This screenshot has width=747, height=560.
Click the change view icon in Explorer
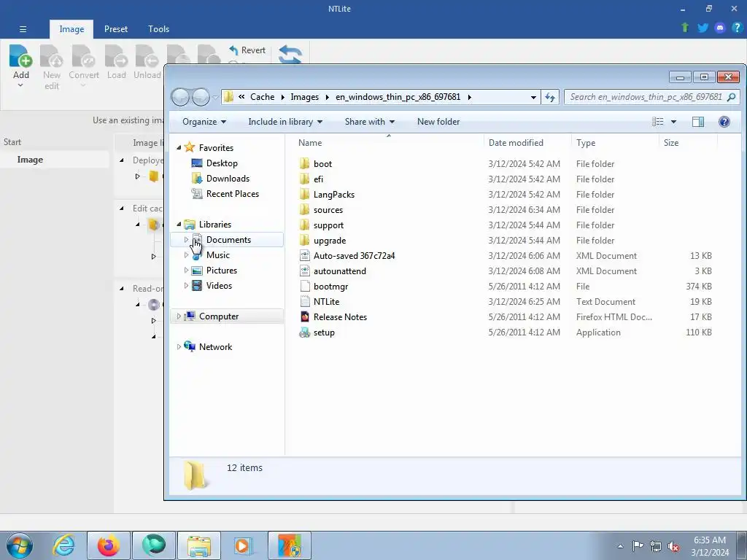[658, 122]
